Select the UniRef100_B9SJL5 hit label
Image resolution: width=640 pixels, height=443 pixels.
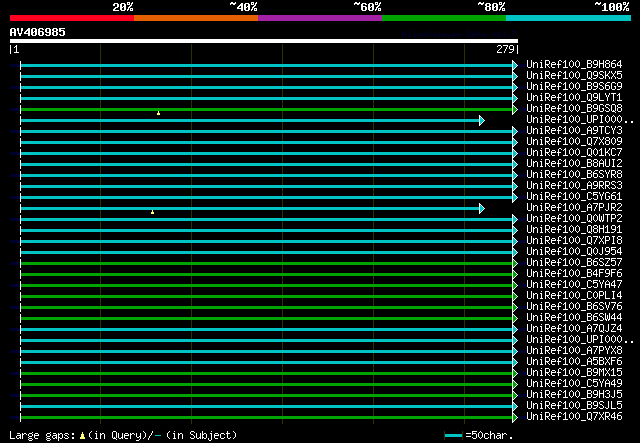574,406
